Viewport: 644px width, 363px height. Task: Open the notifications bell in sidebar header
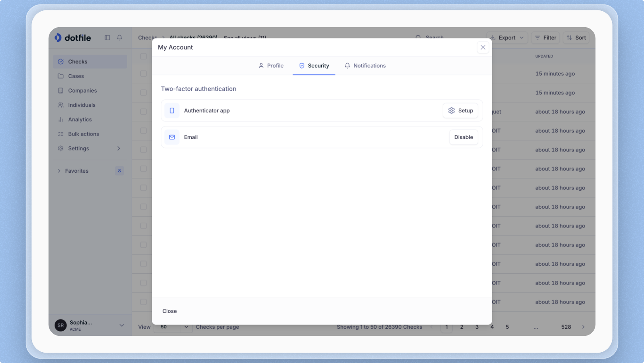pos(120,37)
